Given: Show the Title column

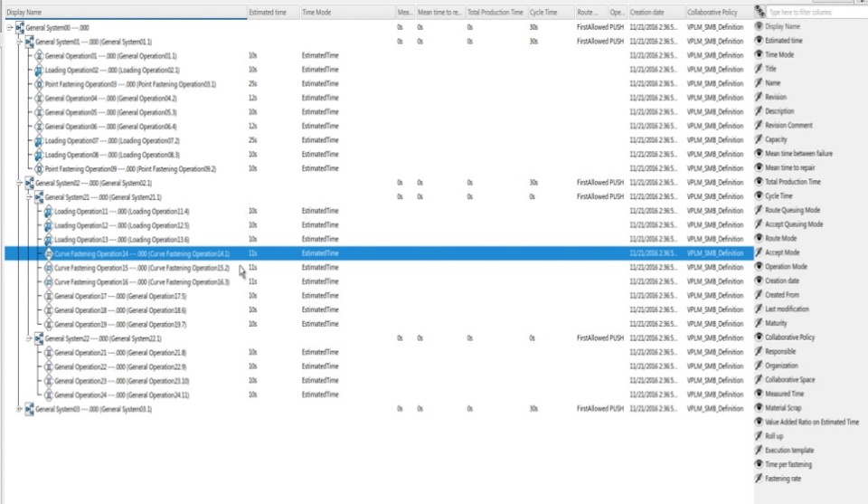Looking at the screenshot, I should [x=759, y=69].
